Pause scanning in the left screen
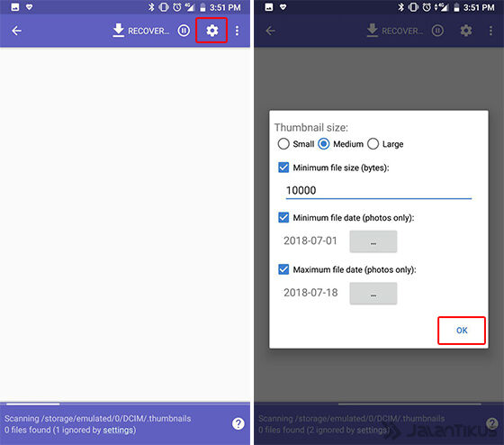 [x=184, y=31]
